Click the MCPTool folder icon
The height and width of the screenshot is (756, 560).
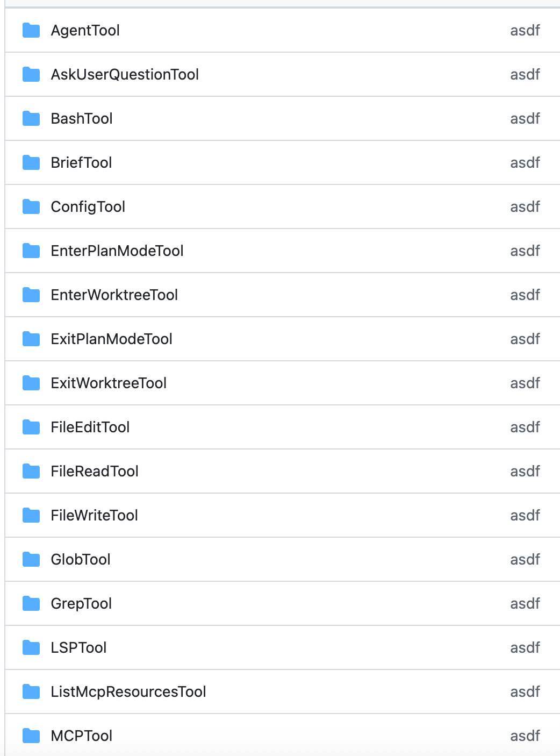pos(31,736)
